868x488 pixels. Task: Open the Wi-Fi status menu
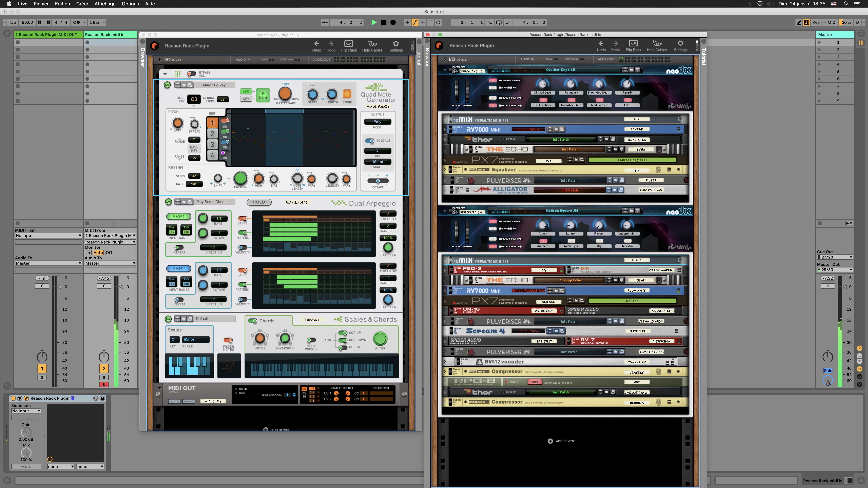click(x=759, y=4)
